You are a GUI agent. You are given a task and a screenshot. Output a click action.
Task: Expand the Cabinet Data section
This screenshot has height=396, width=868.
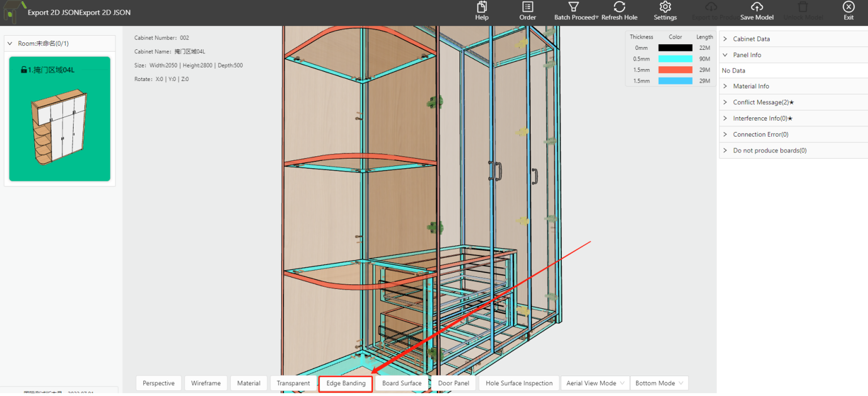click(751, 39)
